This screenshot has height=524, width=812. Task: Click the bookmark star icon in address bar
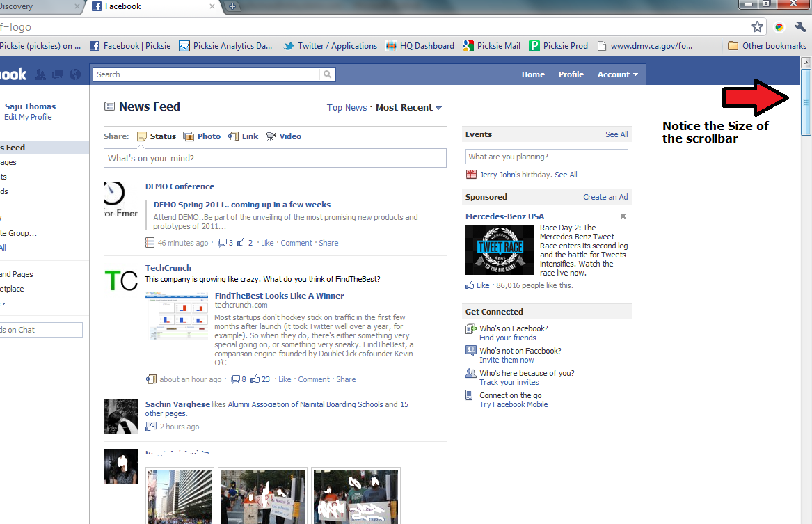(x=757, y=27)
